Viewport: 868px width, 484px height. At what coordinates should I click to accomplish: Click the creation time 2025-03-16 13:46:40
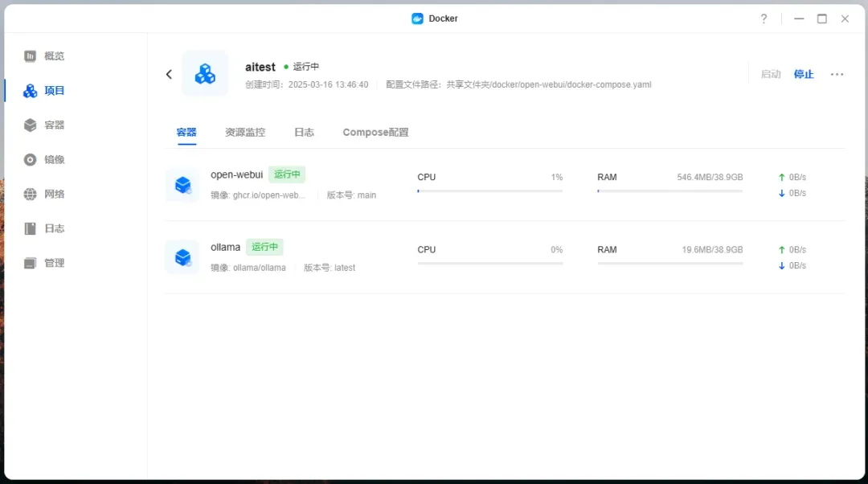click(328, 84)
